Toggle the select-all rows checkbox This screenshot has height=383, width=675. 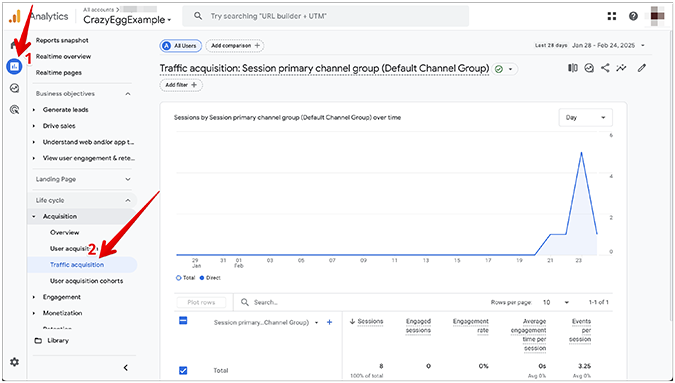pyautogui.click(x=183, y=321)
